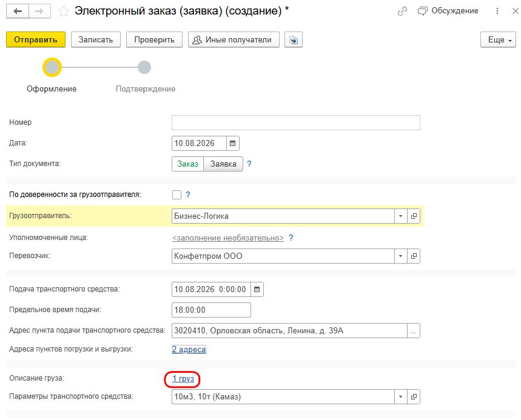Go back with the left arrow button
This screenshot has height=420, width=521.
(18, 12)
